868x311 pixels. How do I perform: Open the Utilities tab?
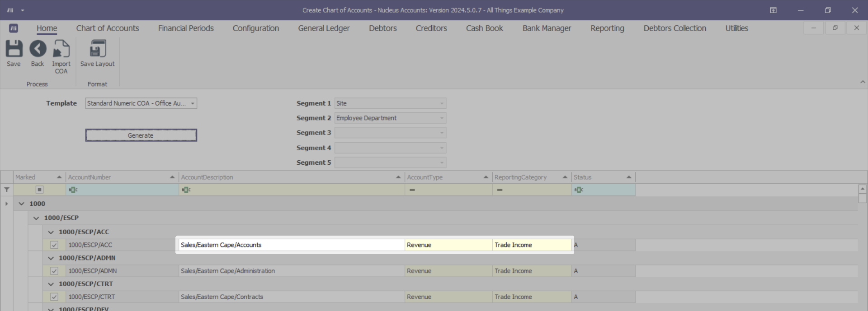[737, 28]
